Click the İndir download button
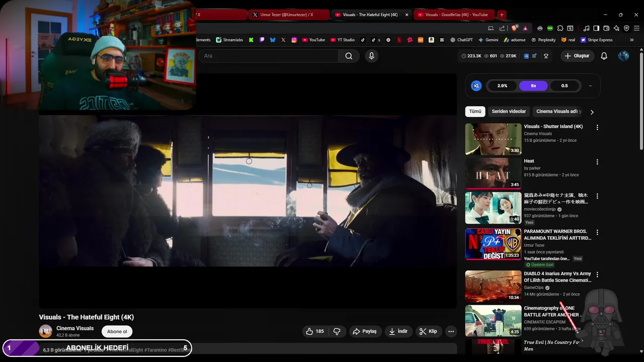Viewport: 644px width, 362px height. pos(398,331)
